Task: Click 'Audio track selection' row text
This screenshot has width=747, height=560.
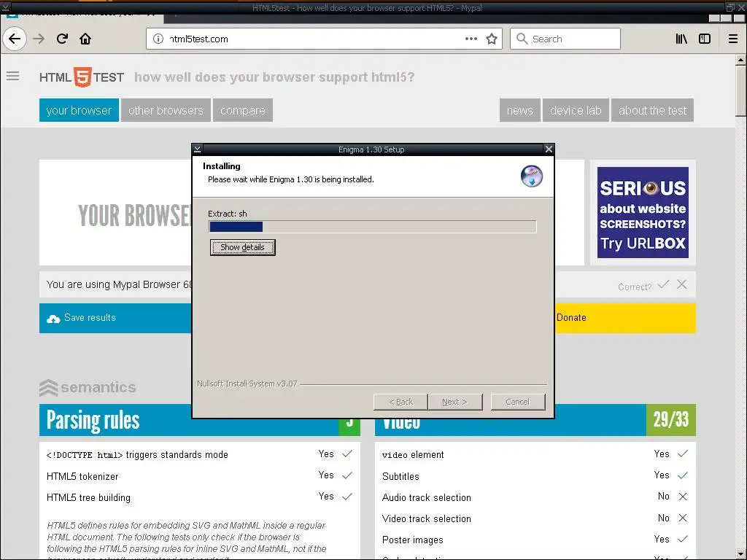Action: pyautogui.click(x=426, y=497)
